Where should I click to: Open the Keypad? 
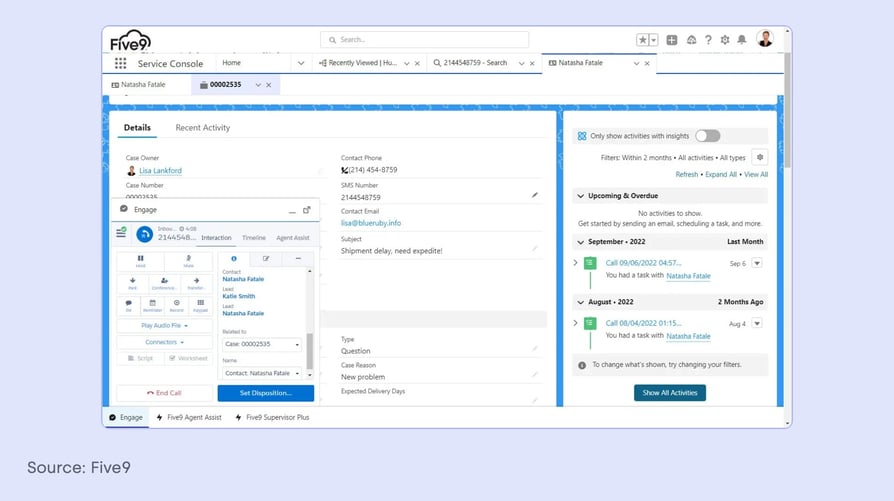point(201,306)
